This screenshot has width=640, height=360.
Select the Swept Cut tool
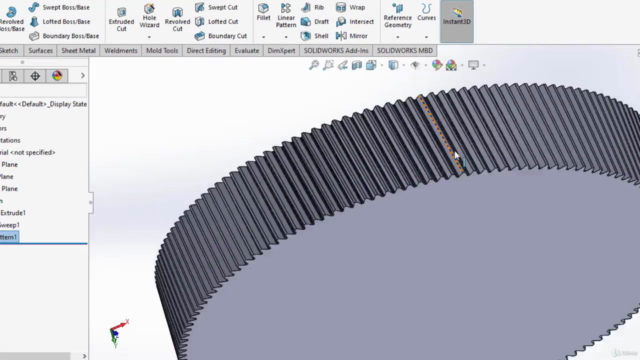pos(216,7)
